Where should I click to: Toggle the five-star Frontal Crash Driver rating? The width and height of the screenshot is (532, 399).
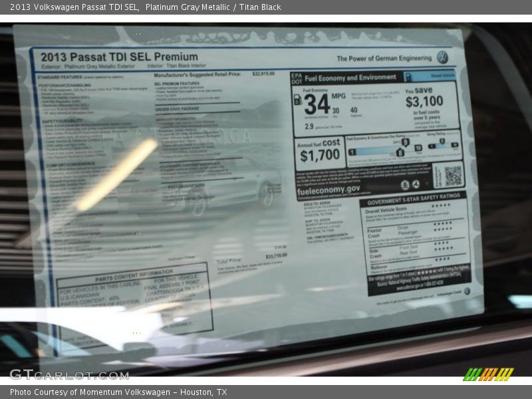[x=444, y=225]
